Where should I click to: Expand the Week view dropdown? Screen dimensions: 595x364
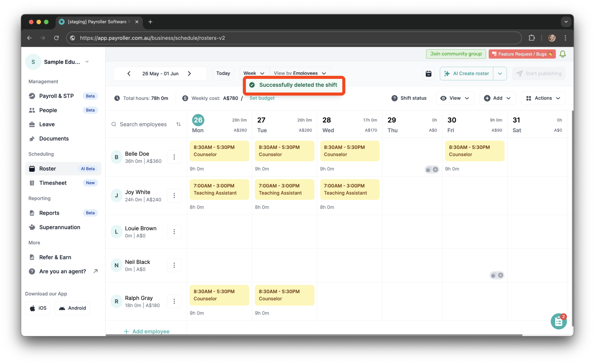click(x=254, y=73)
